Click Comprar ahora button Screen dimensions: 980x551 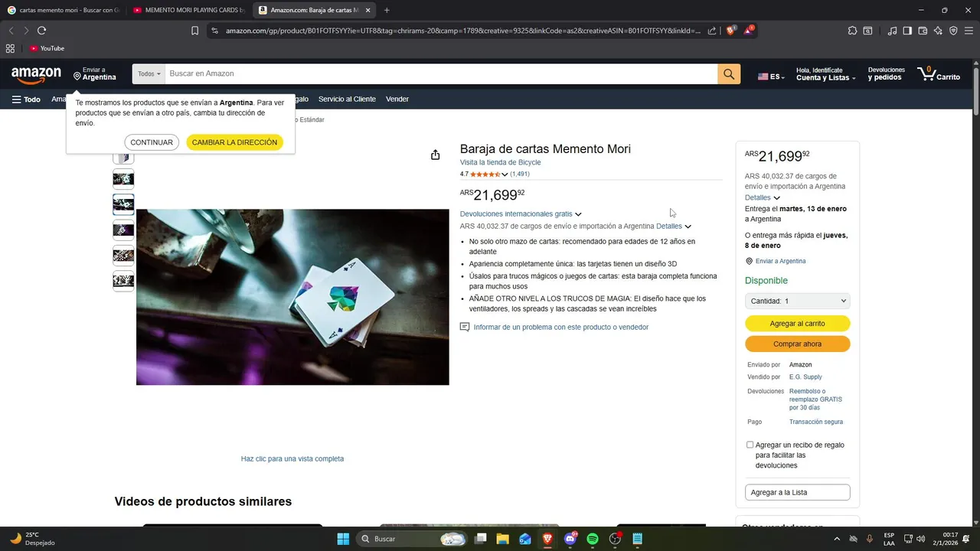[797, 344]
